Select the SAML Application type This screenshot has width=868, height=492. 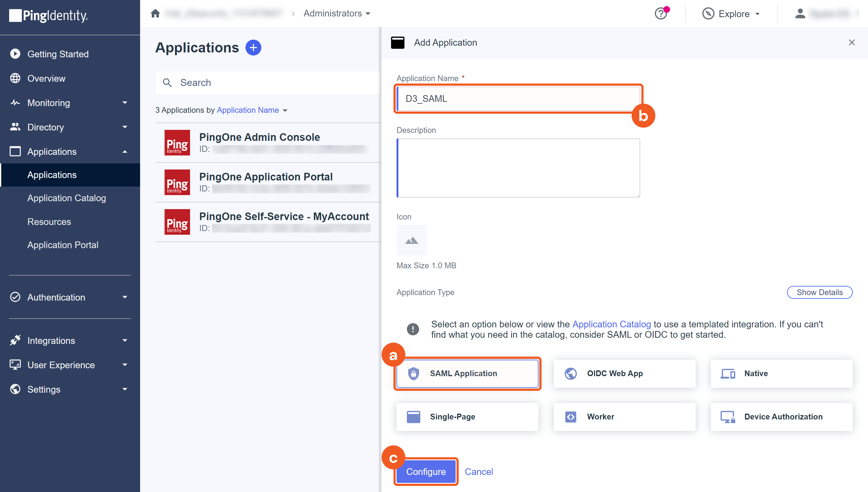click(467, 373)
